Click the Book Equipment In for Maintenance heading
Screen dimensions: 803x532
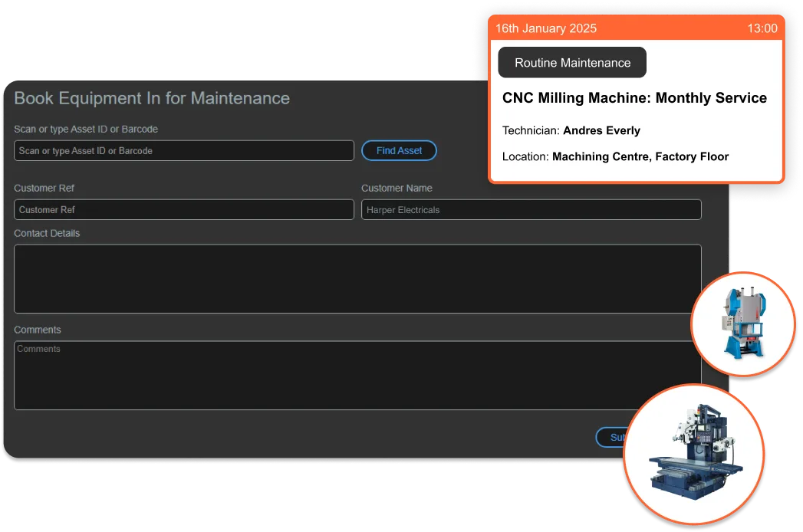[152, 98]
